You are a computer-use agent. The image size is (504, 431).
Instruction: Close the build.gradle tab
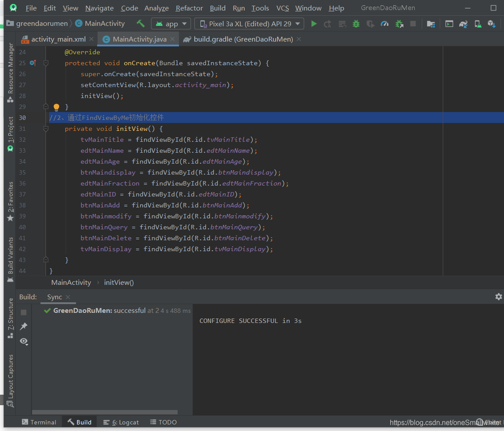tap(299, 39)
